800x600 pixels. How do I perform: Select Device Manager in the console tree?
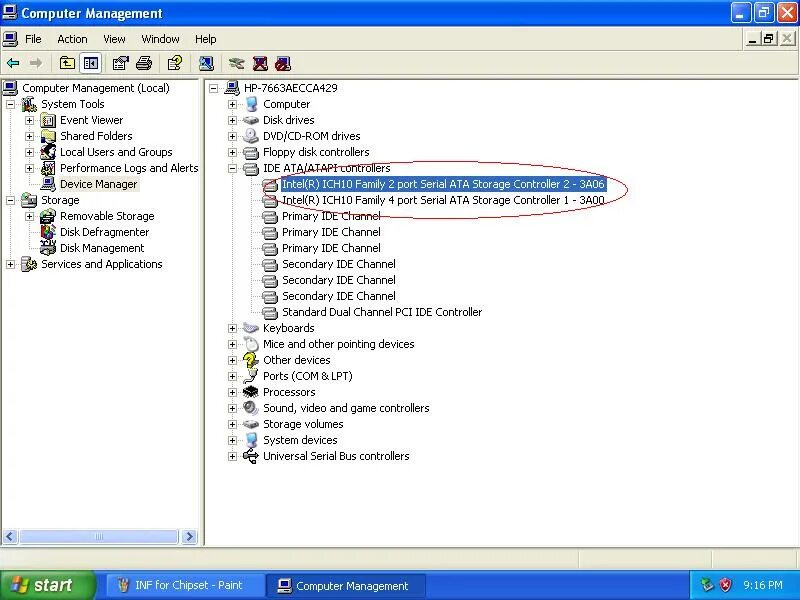pyautogui.click(x=98, y=184)
